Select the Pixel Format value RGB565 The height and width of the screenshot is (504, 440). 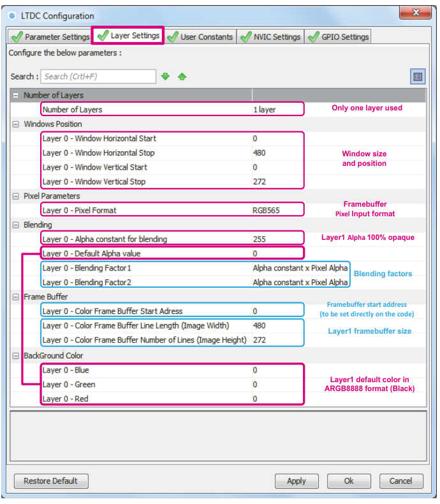[266, 211]
